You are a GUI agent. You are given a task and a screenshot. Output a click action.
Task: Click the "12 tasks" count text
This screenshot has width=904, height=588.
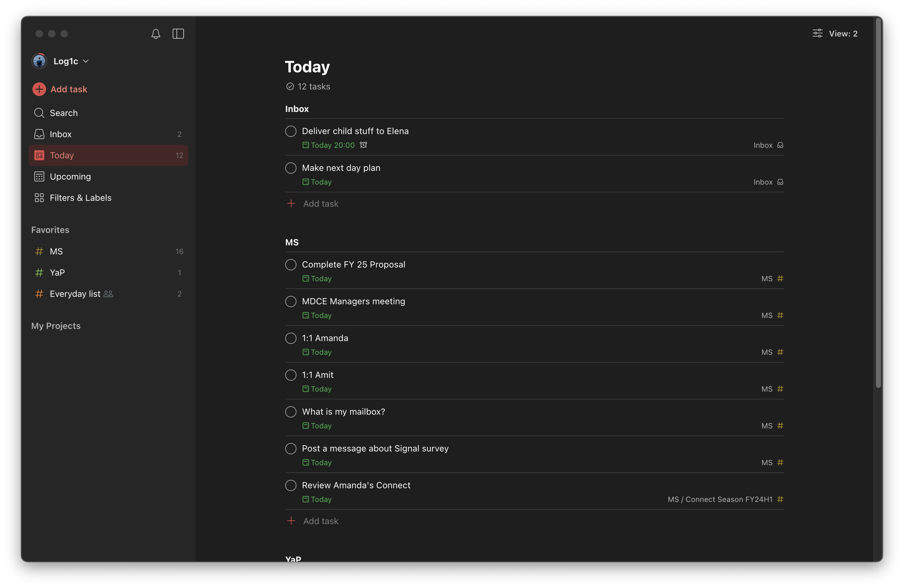coord(314,87)
